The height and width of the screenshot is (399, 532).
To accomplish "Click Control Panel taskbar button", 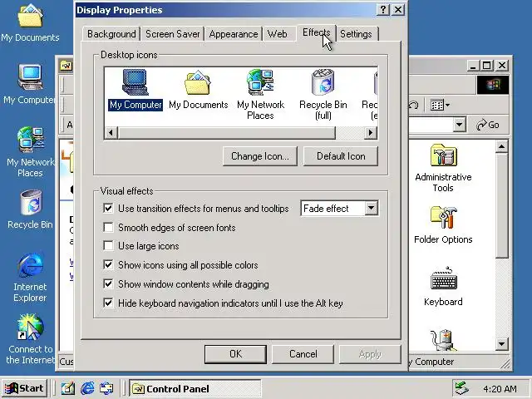I will tap(195, 388).
